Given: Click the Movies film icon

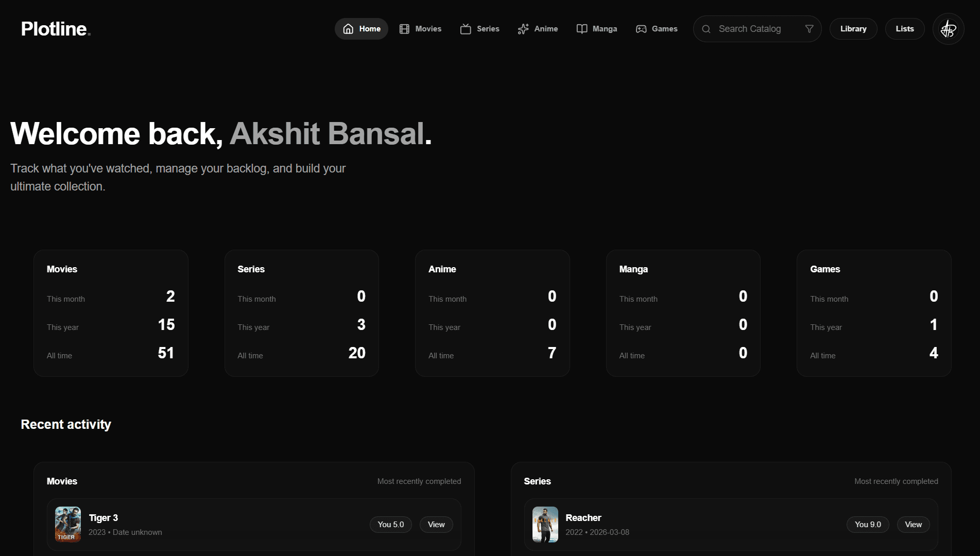Looking at the screenshot, I should (404, 29).
